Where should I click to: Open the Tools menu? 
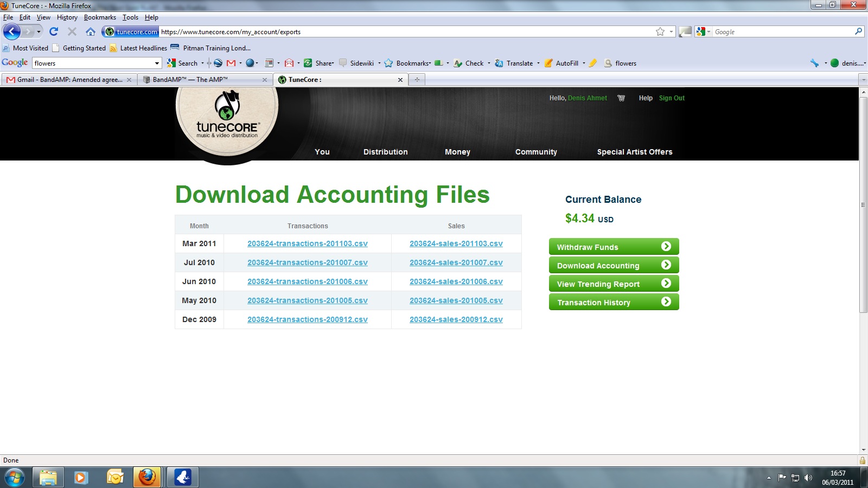130,17
